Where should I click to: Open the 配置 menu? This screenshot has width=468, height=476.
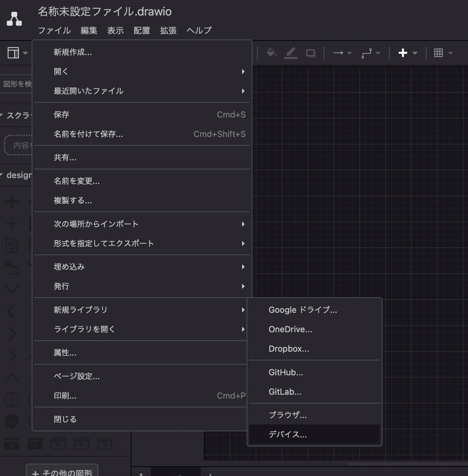click(142, 30)
